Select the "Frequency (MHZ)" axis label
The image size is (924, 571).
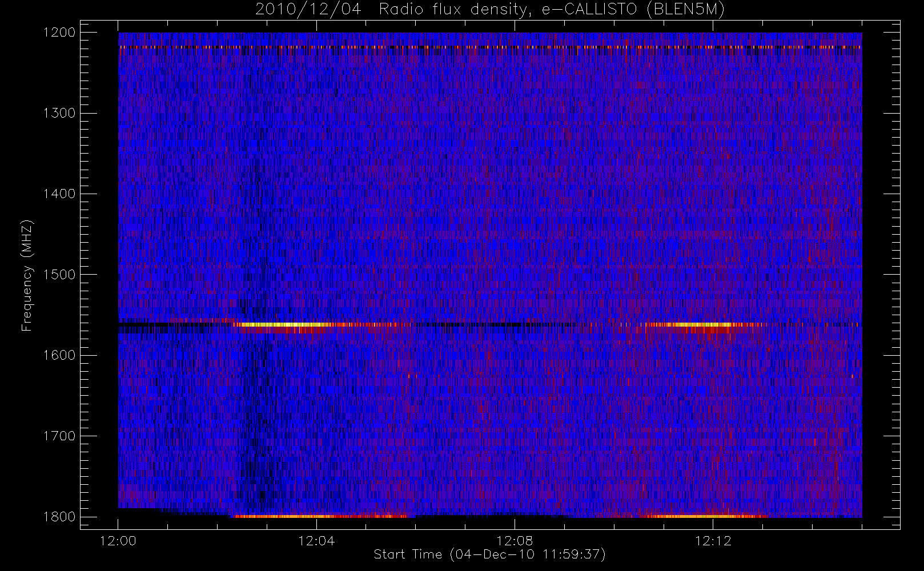(x=27, y=275)
